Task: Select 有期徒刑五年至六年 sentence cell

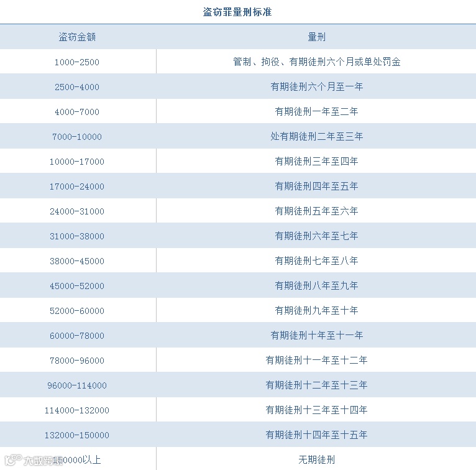Action: pyautogui.click(x=317, y=211)
